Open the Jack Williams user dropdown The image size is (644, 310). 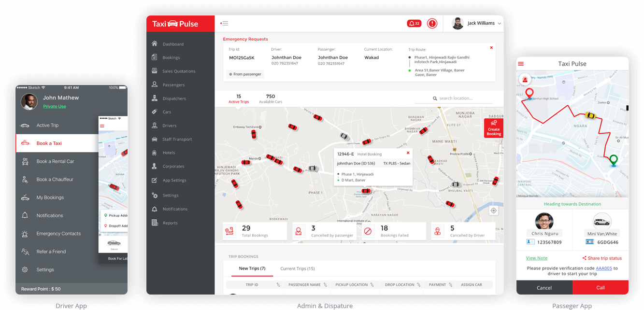click(477, 23)
